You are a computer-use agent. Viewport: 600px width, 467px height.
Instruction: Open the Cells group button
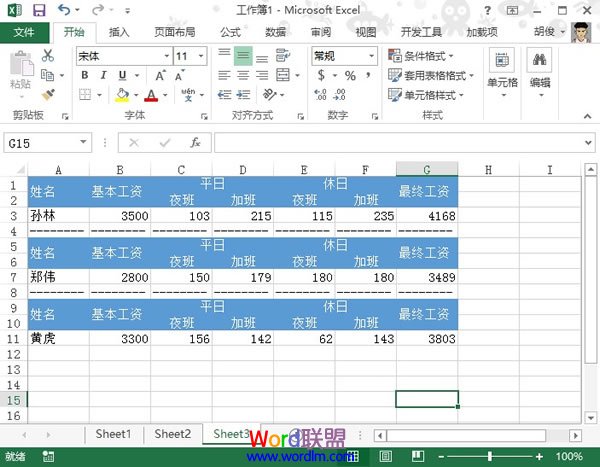[502, 73]
